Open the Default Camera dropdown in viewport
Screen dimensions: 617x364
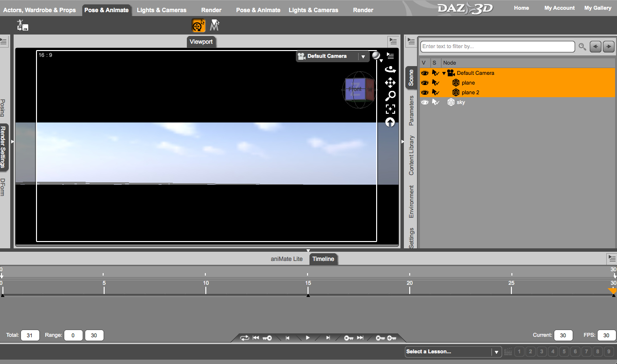coord(363,56)
